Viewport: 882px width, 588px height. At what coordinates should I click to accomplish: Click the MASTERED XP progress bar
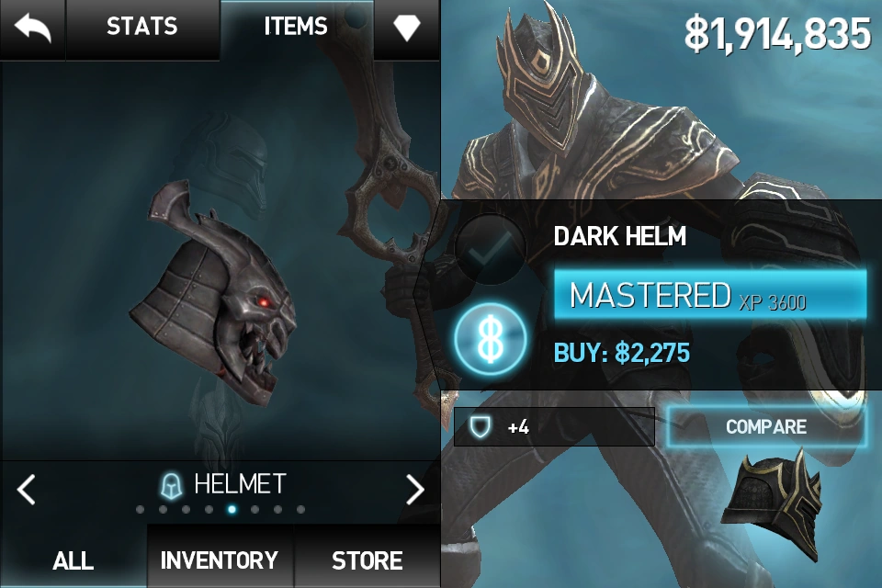pos(710,295)
